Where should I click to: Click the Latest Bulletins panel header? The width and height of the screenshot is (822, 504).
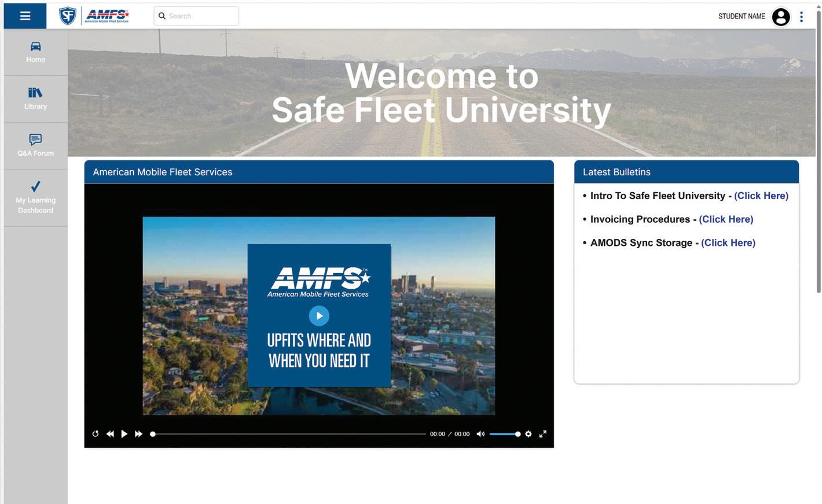coord(687,172)
